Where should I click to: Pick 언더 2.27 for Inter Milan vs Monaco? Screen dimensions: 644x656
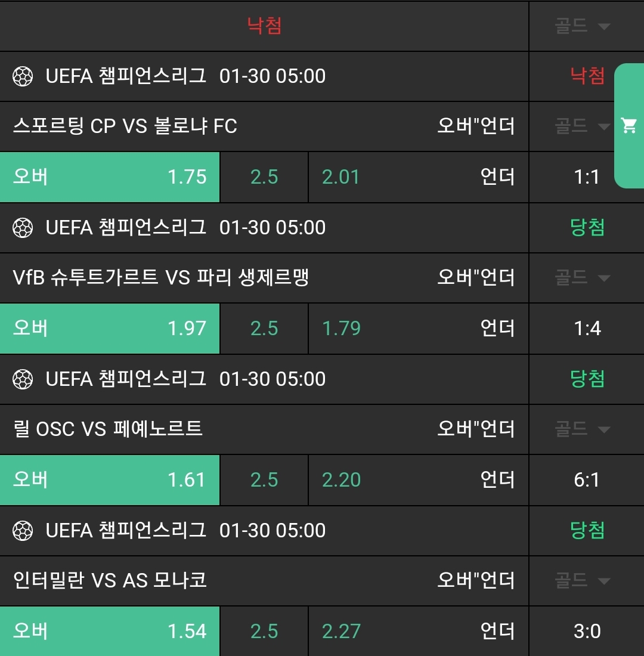(418, 632)
